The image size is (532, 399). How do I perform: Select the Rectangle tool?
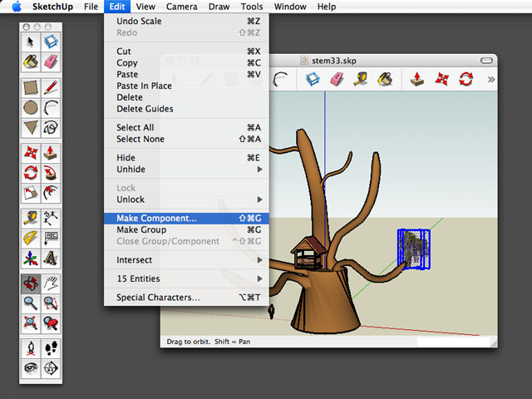(31, 88)
